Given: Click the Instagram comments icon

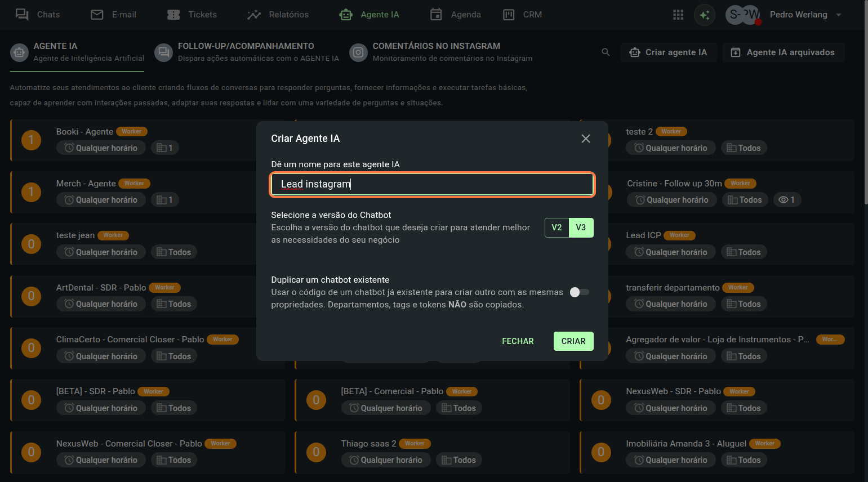Looking at the screenshot, I should (358, 52).
